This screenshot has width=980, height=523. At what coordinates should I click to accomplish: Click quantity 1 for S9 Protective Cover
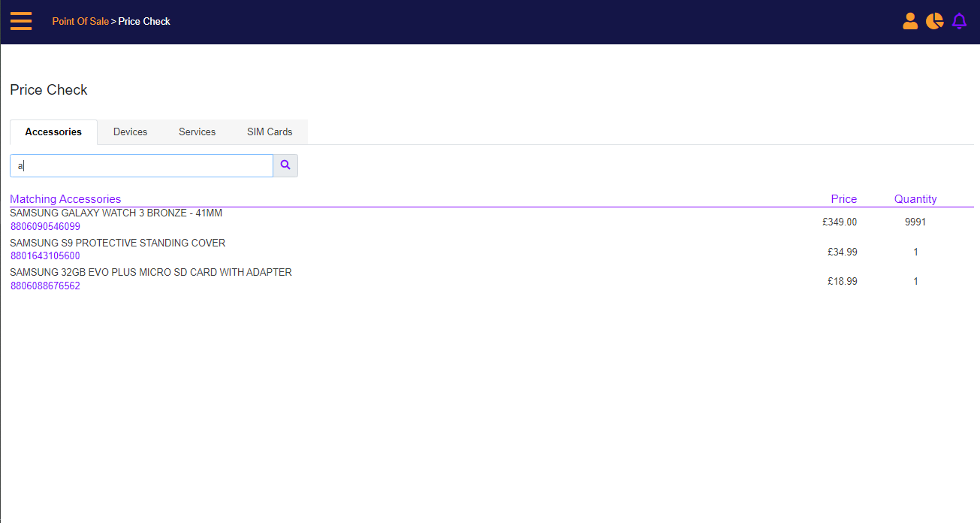point(915,252)
